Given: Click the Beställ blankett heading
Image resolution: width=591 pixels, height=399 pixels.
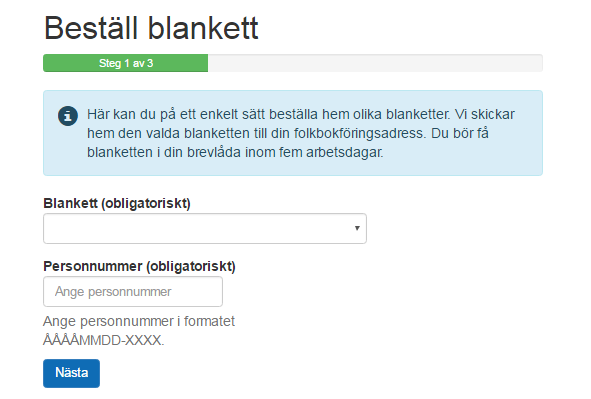Looking at the screenshot, I should click(151, 28).
